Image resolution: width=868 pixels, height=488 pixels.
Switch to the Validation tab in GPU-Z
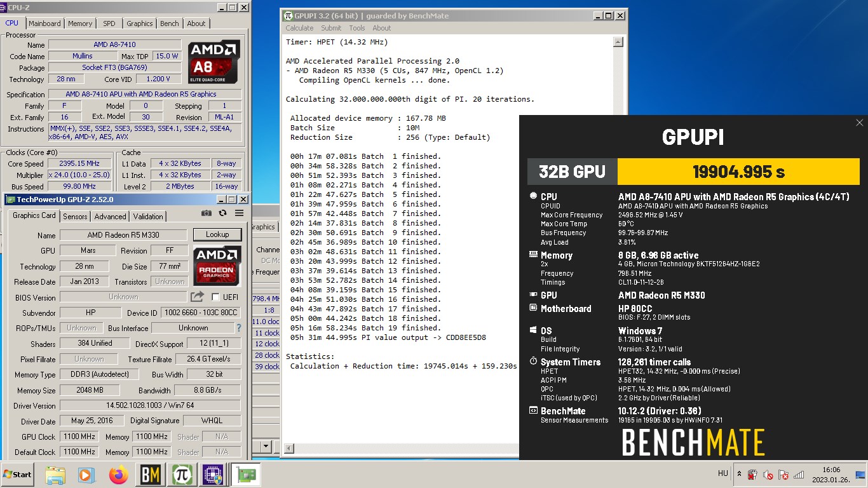(x=148, y=217)
